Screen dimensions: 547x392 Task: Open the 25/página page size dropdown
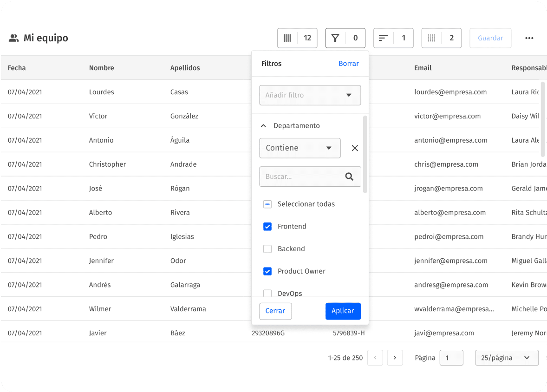506,358
